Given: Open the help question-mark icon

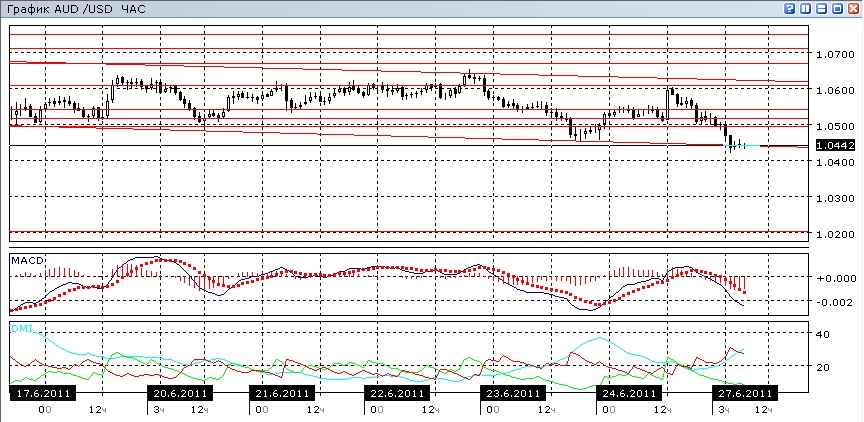Looking at the screenshot, I should click(790, 8).
